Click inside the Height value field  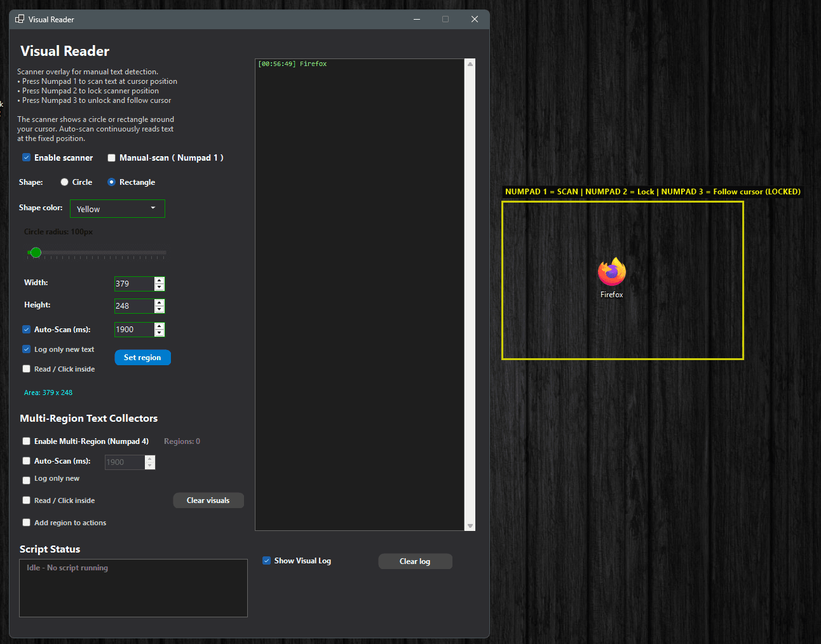coord(133,305)
